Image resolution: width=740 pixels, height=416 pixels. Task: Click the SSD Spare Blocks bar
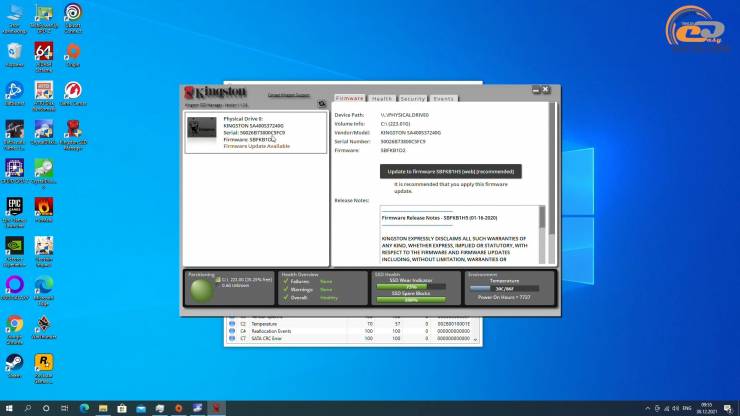(x=411, y=300)
